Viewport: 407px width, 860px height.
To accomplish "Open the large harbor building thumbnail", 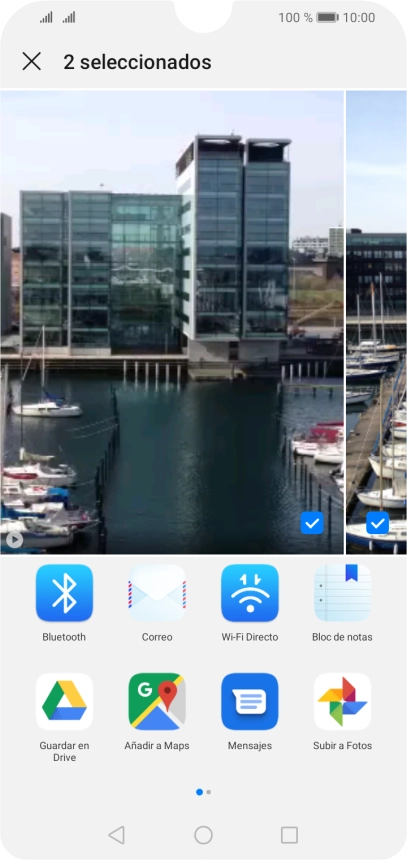I will point(172,322).
